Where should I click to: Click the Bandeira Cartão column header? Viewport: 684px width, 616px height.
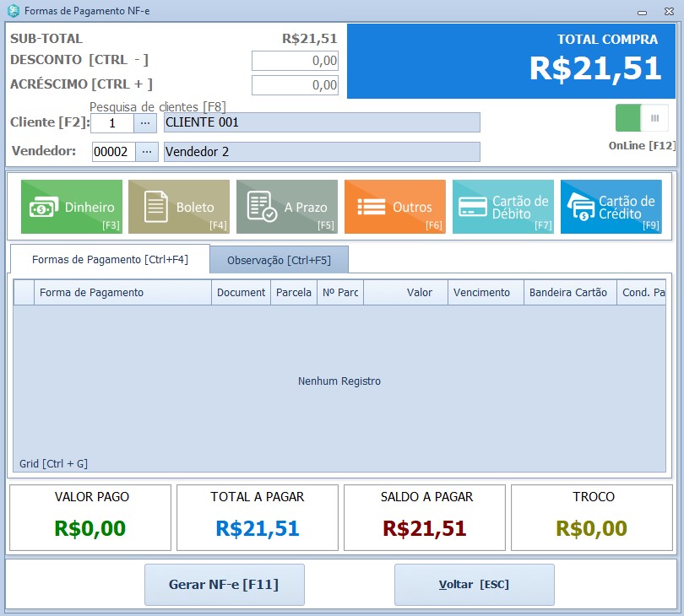[x=567, y=293]
